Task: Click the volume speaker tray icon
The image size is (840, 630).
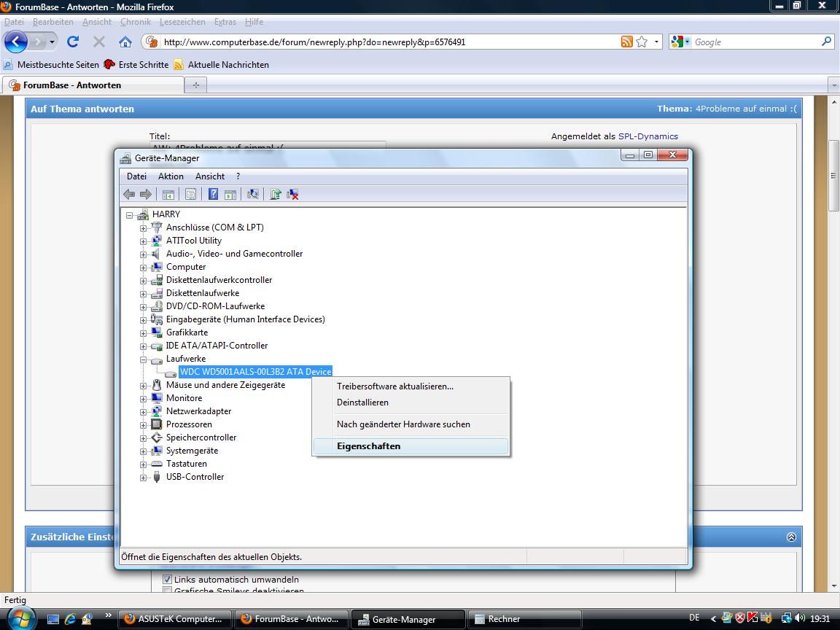Action: pyautogui.click(x=801, y=618)
